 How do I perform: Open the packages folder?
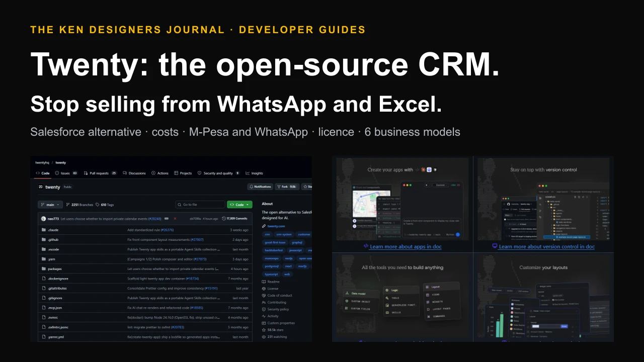point(55,269)
